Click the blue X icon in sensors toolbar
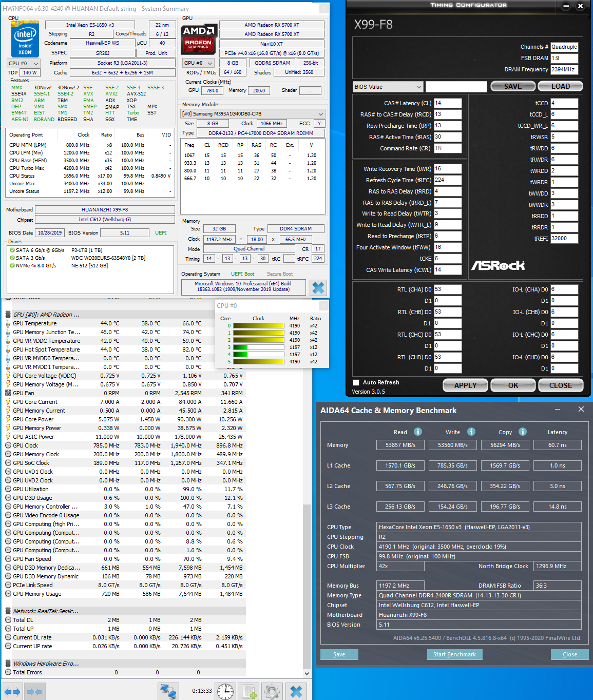This screenshot has height=700, width=593. 296,691
